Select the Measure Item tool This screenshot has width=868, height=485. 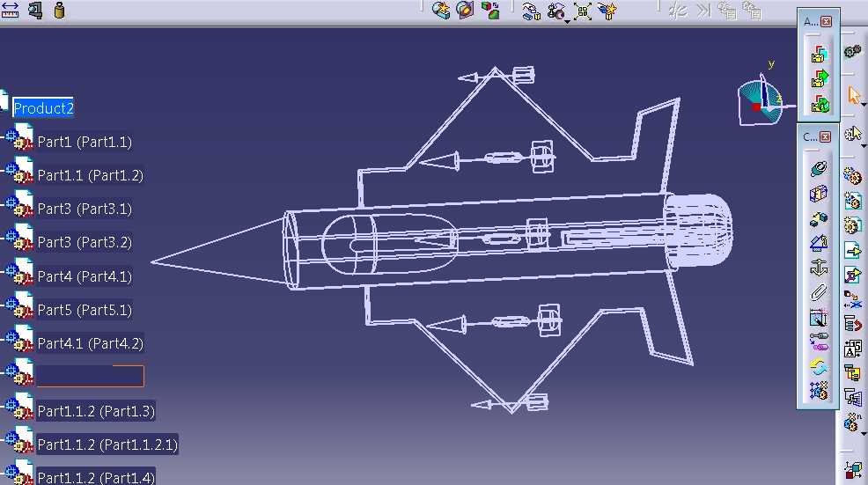point(35,10)
